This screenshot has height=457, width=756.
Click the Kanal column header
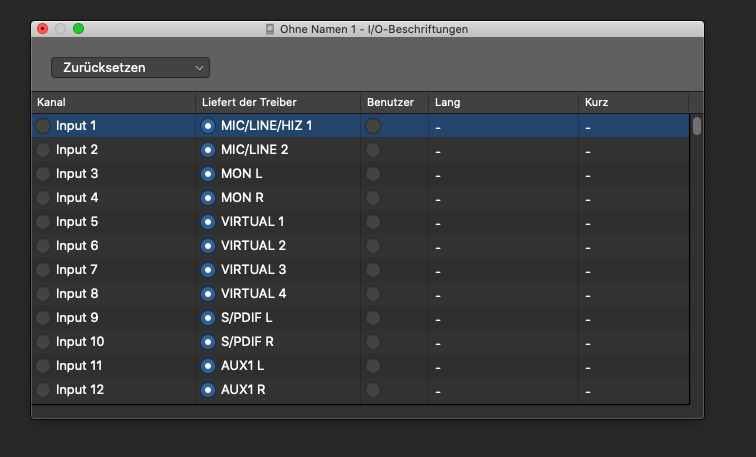point(112,103)
